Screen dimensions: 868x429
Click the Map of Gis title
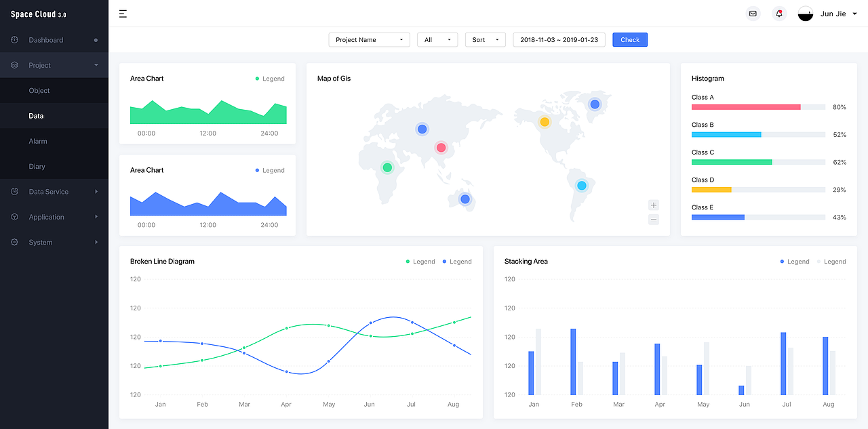point(334,79)
